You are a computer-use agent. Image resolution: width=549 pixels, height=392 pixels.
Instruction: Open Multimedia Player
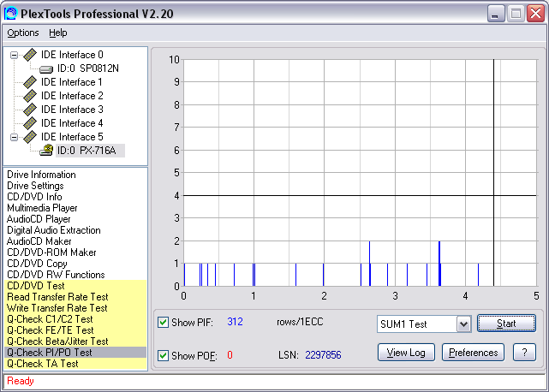point(42,208)
